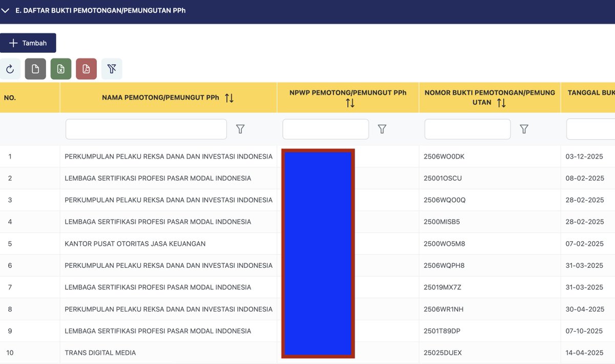Sort by NPWP Pemotong/Pemungut PPh arrows
The image size is (615, 364).
tap(350, 103)
